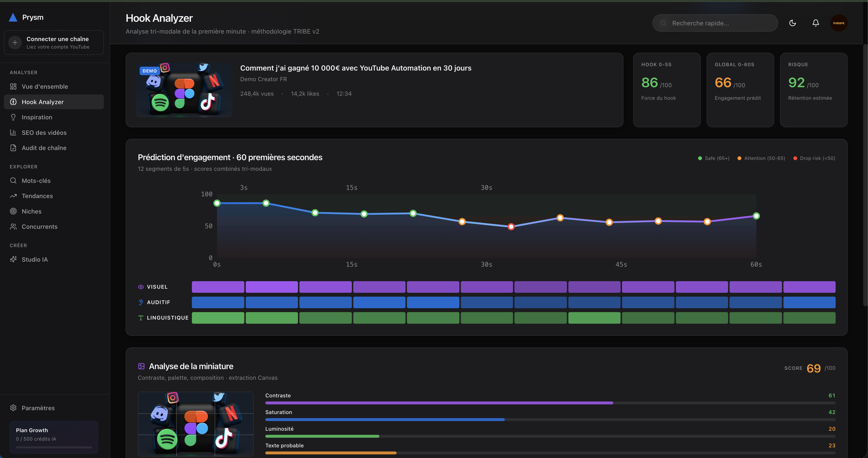Open notifications bell icon

point(815,23)
